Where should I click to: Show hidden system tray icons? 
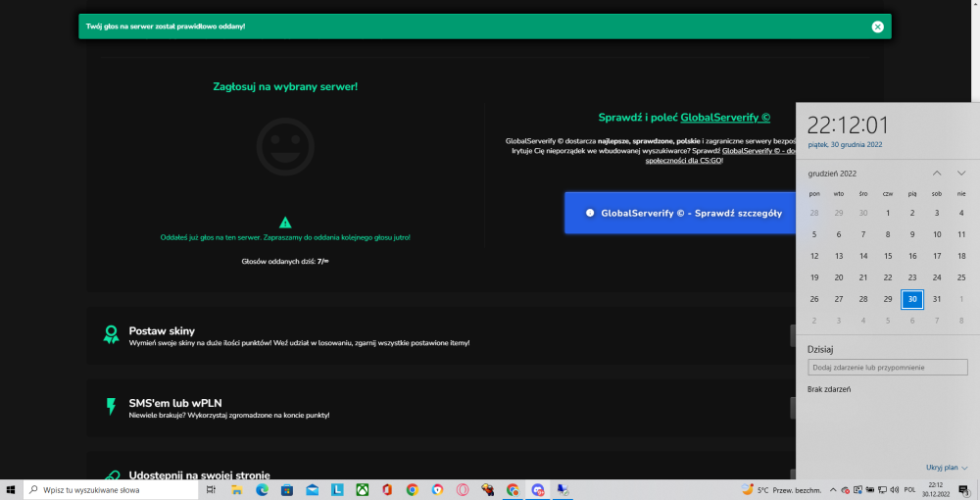833,490
